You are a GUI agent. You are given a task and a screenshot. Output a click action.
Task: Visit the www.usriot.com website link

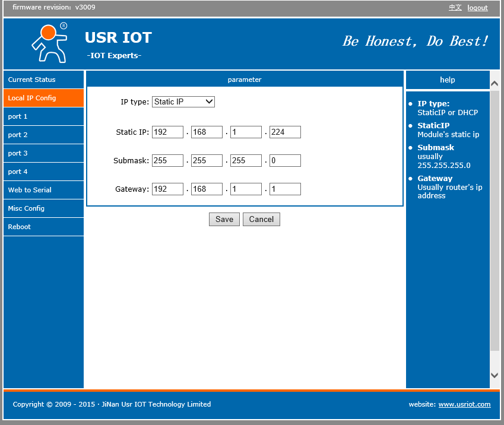coord(464,404)
